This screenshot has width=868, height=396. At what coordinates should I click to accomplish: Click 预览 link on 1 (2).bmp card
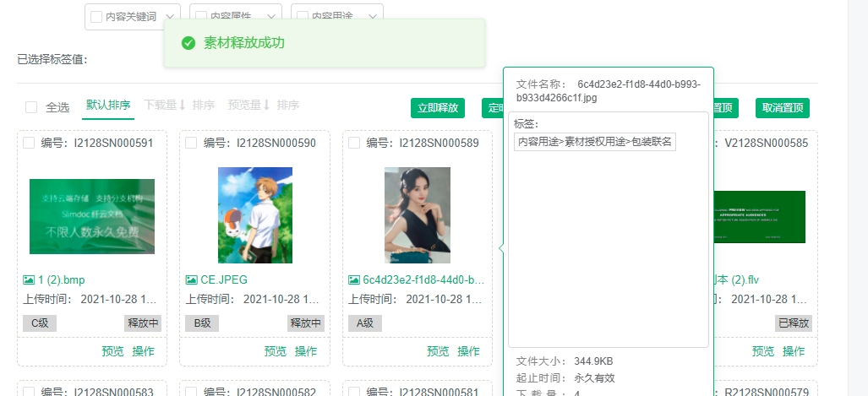pyautogui.click(x=113, y=351)
